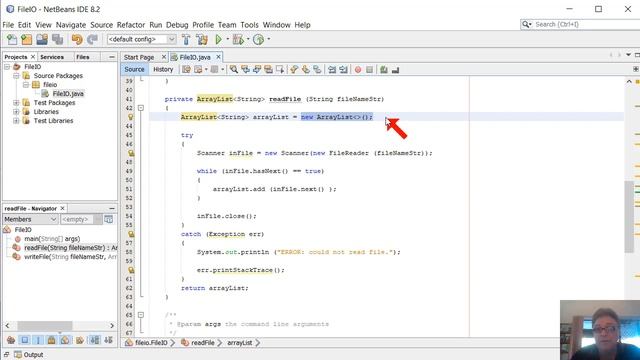Expand the Libraries node
Screen dimensions: 640x360
point(16,111)
